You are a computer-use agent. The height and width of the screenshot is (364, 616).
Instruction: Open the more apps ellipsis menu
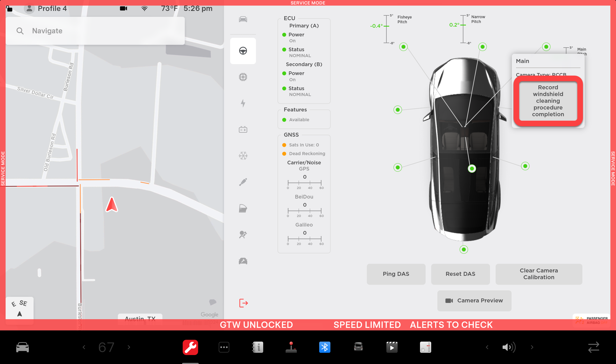coord(224,347)
